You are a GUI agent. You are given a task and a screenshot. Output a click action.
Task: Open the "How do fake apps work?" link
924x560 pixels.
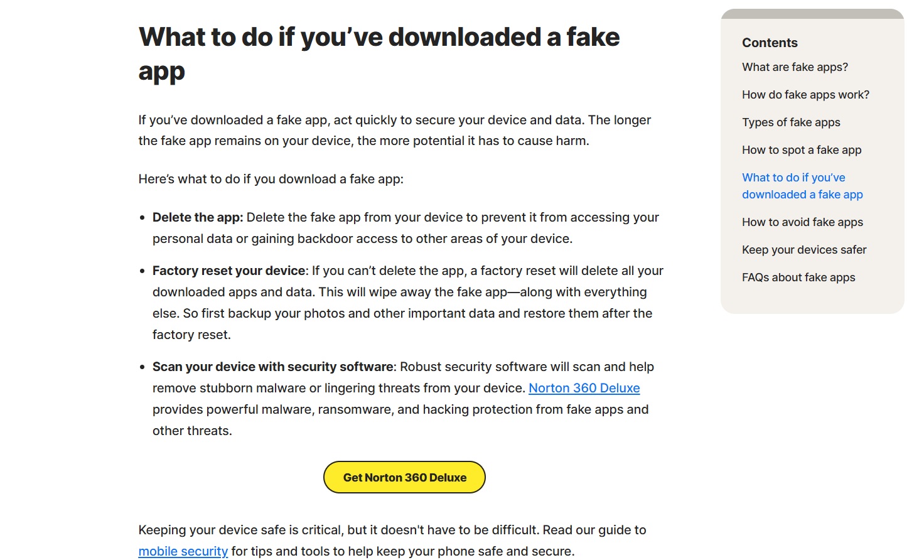coord(805,94)
